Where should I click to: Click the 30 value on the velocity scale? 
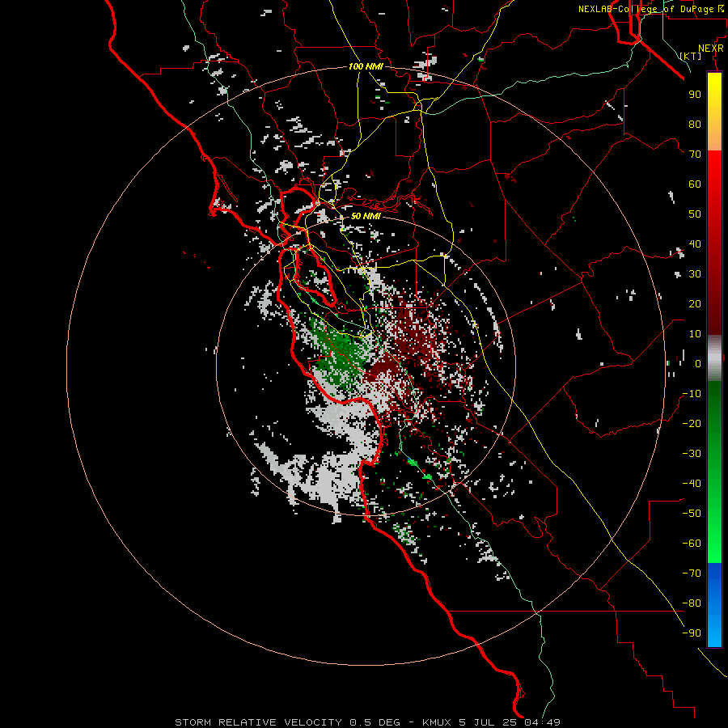[695, 274]
